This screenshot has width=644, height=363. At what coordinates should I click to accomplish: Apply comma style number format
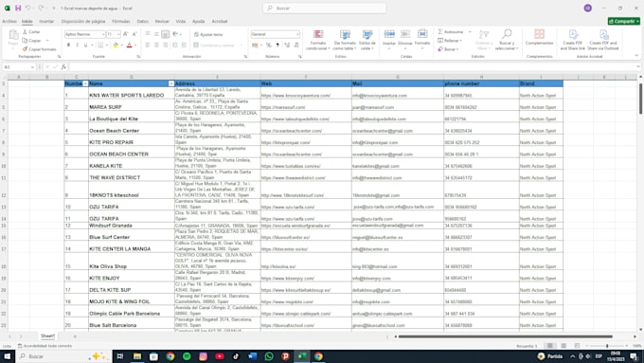tap(277, 45)
